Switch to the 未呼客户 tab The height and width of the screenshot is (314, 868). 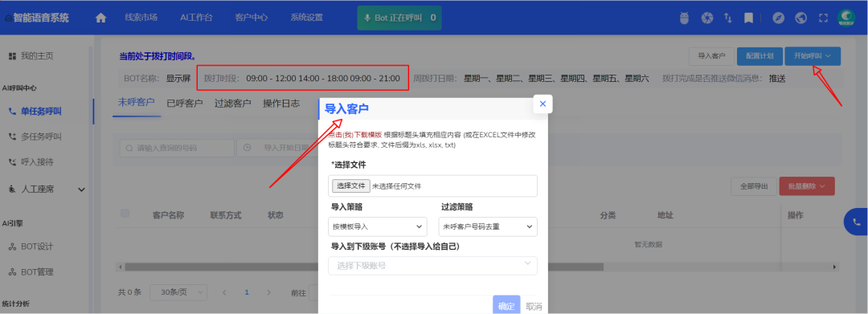point(136,103)
